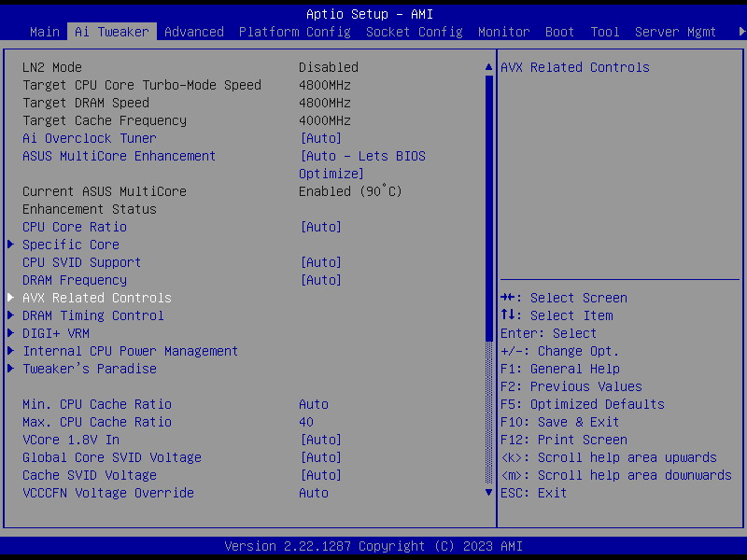747x560 pixels.
Task: Click the LN2 Mode Disabled value
Action: 329,67
